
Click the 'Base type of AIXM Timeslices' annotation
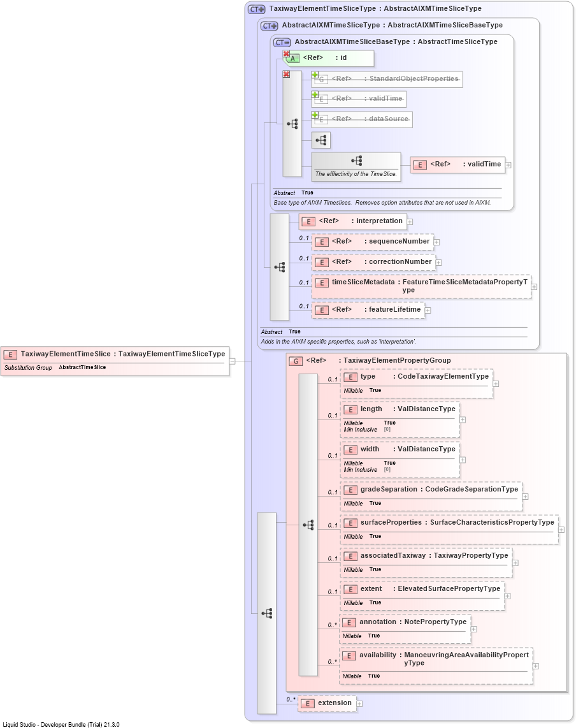pos(382,203)
